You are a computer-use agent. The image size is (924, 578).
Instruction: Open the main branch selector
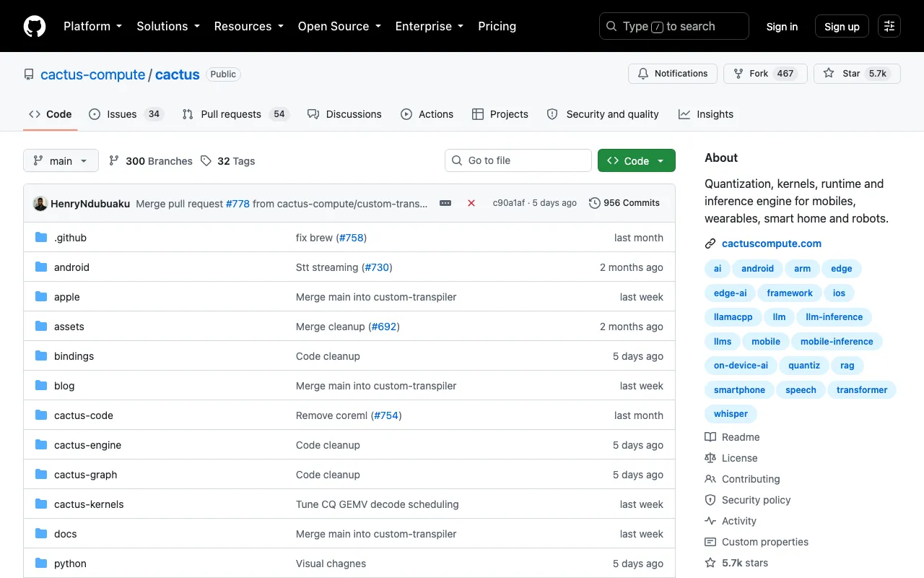click(61, 160)
